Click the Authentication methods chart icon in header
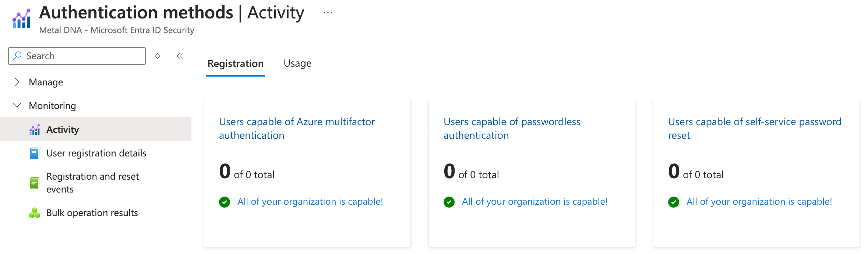The image size is (868, 254). tap(21, 19)
